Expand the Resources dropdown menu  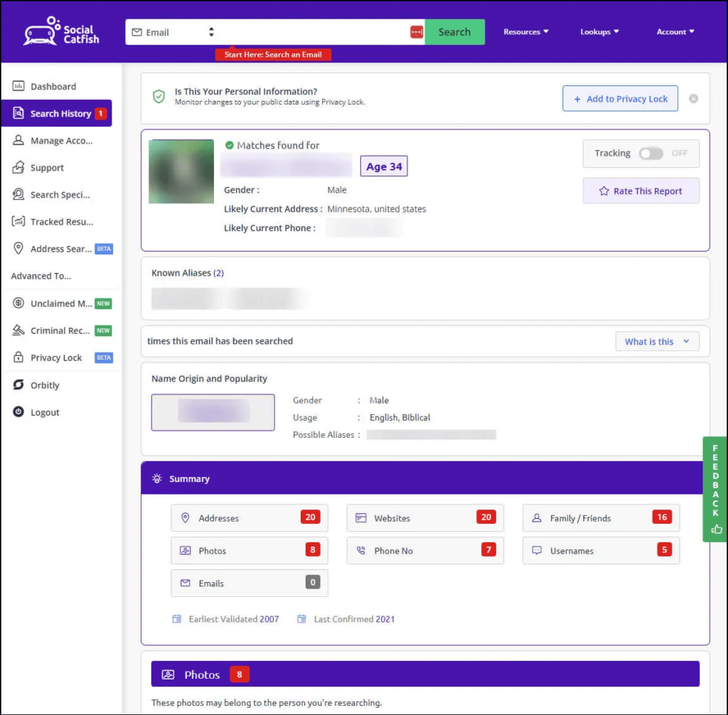pyautogui.click(x=526, y=31)
